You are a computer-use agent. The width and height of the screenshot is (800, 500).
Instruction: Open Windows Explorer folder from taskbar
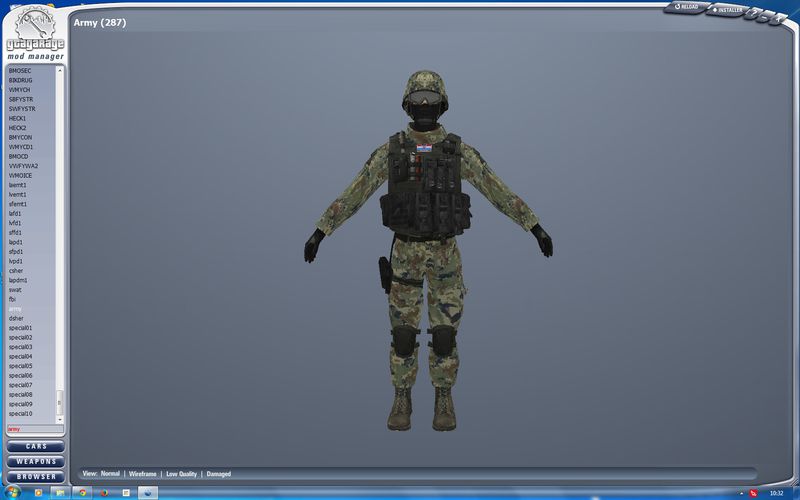[x=60, y=493]
